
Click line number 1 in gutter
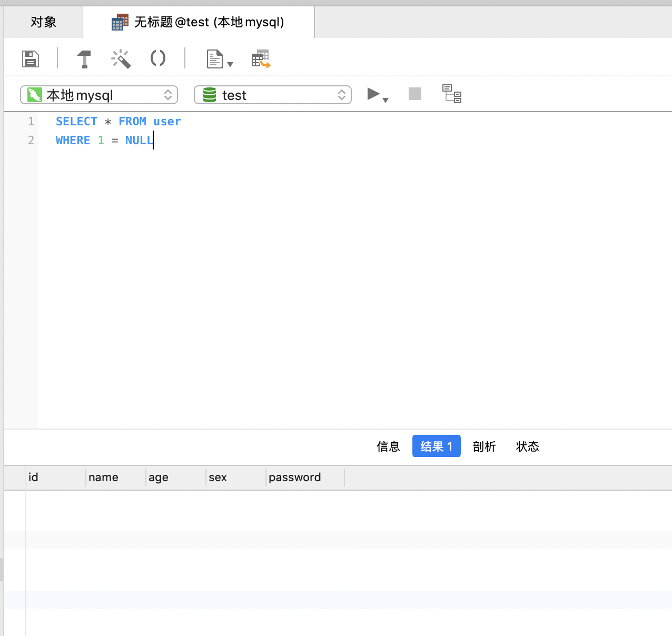click(31, 122)
